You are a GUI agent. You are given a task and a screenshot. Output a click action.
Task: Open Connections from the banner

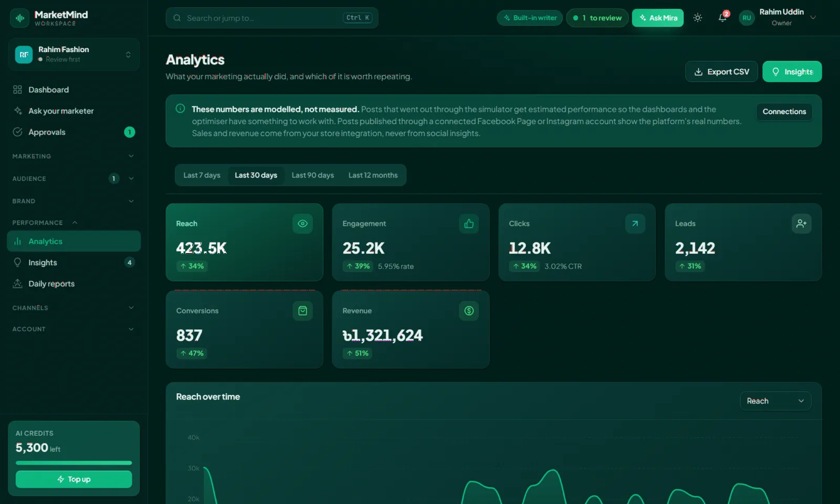[784, 112]
